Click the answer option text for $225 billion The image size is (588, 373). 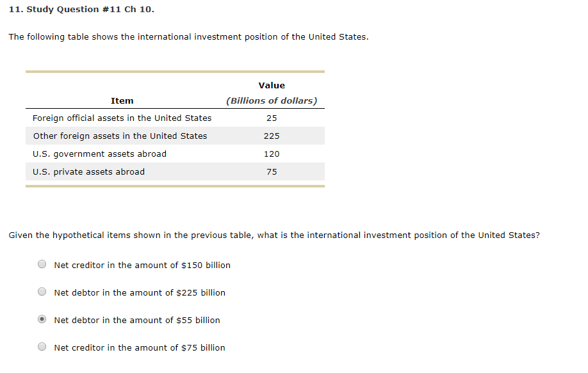point(140,292)
